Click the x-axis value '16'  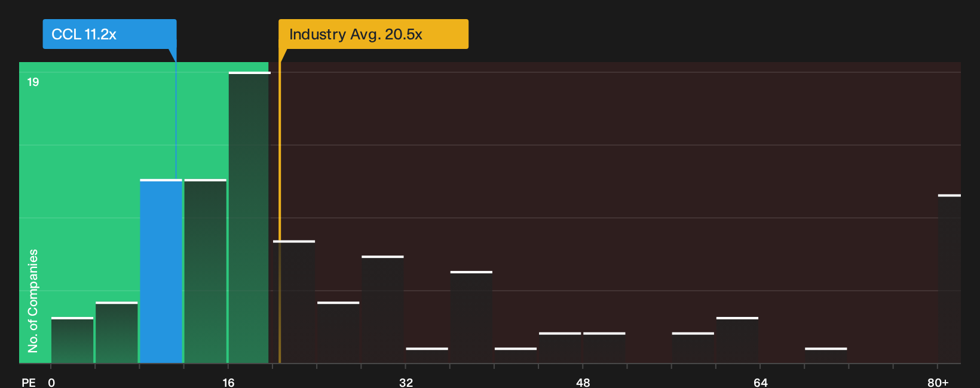click(228, 382)
